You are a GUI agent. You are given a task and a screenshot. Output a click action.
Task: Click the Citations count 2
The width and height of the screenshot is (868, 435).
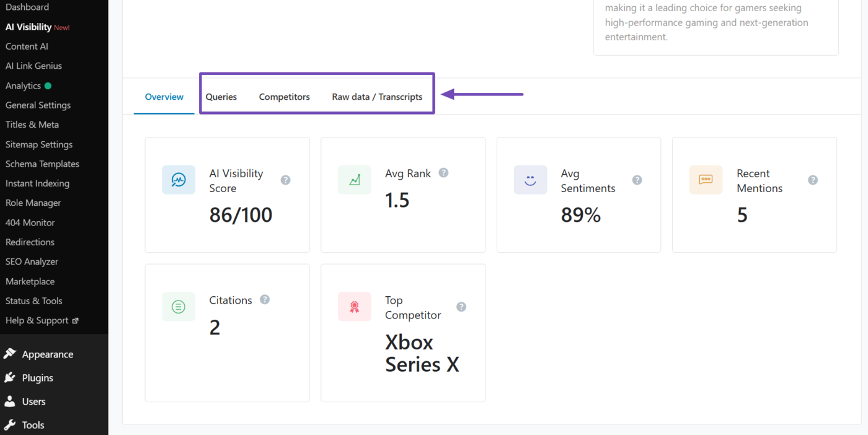215,327
